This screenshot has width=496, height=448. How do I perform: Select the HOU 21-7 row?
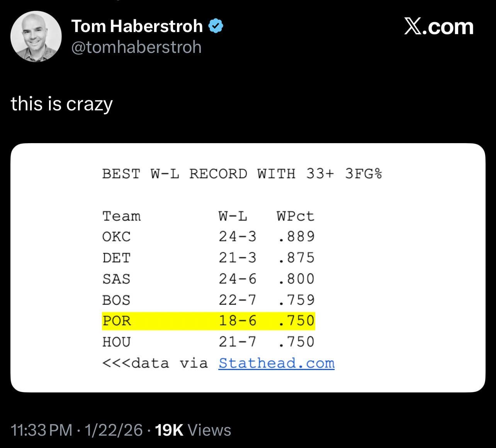[209, 342]
